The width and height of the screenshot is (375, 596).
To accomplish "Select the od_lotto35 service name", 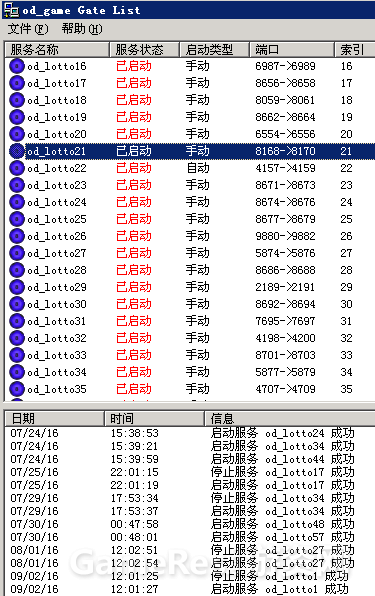I will tap(57, 390).
